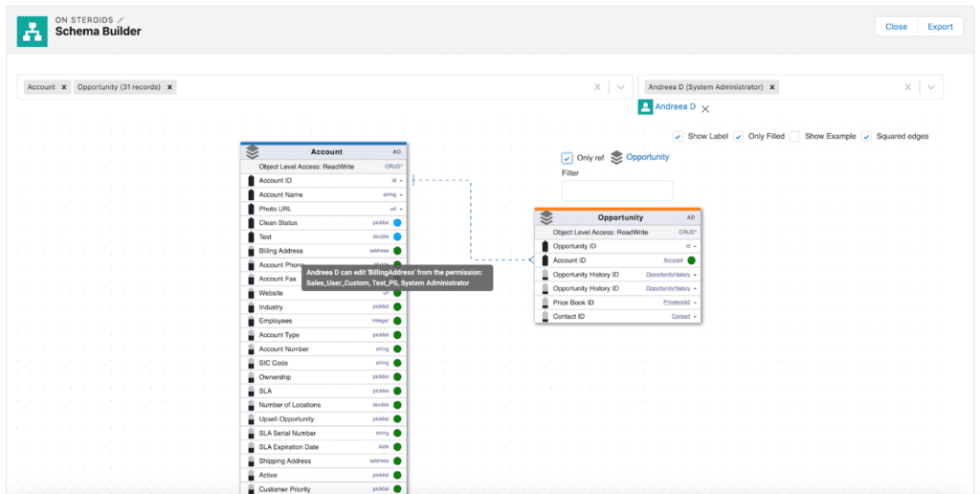Click the green access dot on Number of Locations
Image resolution: width=980 pixels, height=494 pixels.
(x=397, y=405)
